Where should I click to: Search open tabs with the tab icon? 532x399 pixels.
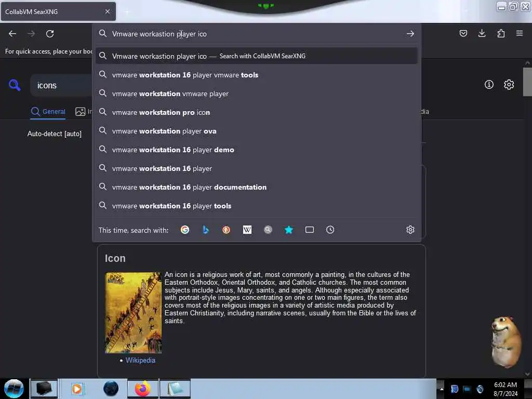(x=310, y=230)
